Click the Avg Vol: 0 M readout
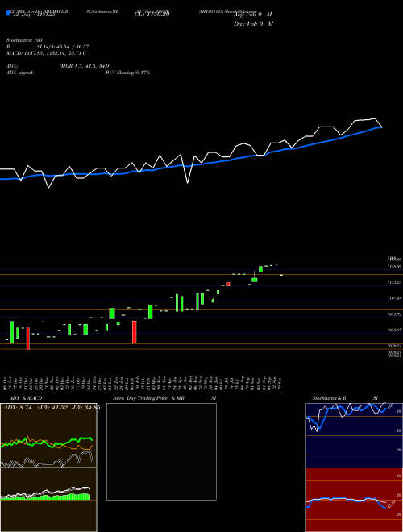Viewport: 403px width, 532px height. click(x=253, y=15)
